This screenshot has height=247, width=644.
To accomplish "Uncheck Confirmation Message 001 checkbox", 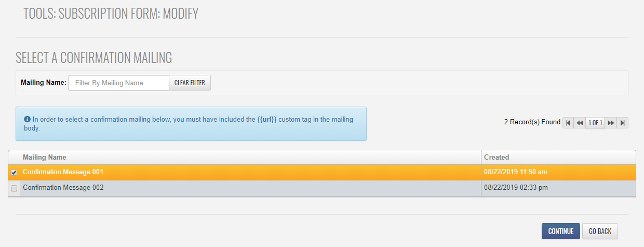I will coord(14,172).
